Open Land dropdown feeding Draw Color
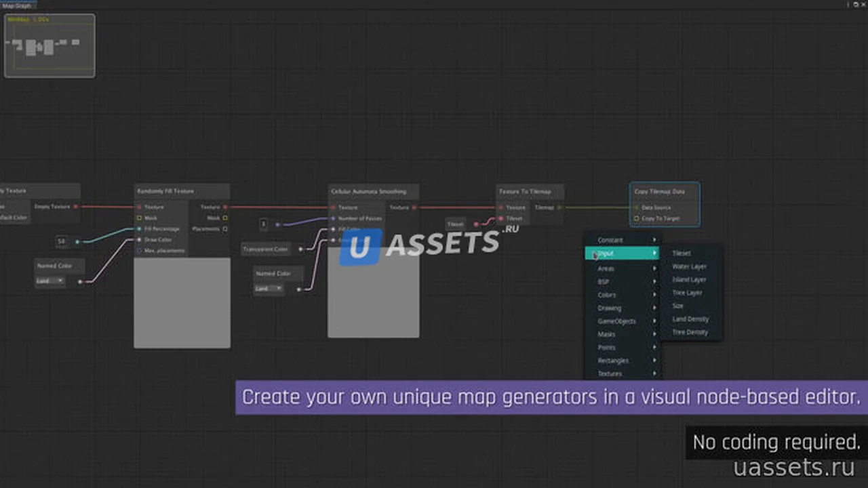Viewport: 868px width, 488px height. click(50, 281)
